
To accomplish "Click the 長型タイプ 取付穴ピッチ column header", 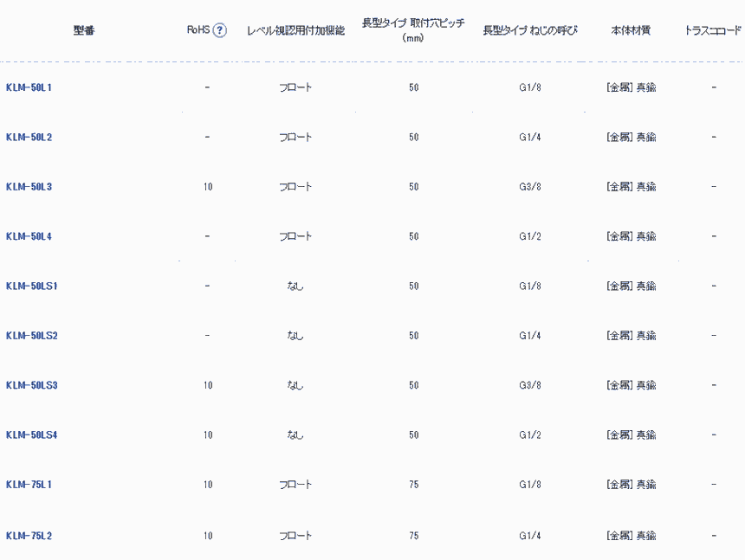I will (x=413, y=31).
